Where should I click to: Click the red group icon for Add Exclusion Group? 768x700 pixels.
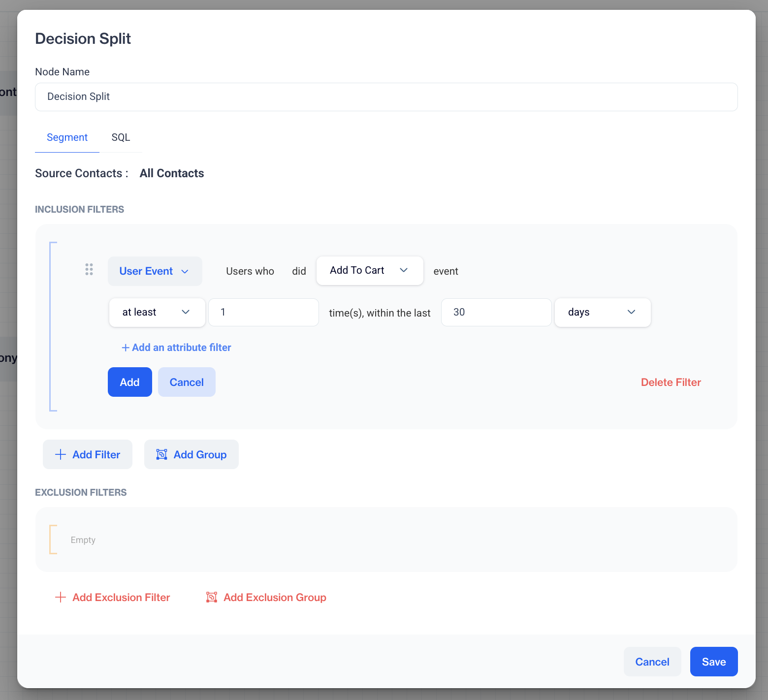tap(212, 597)
